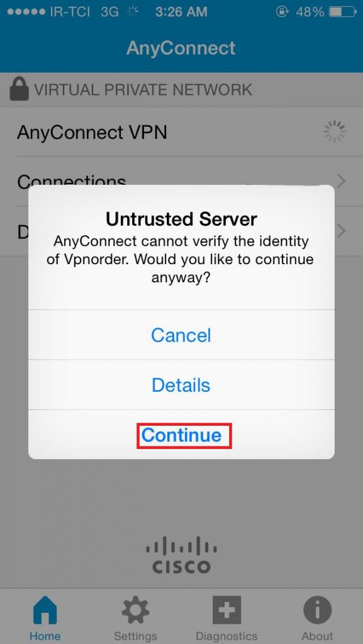Tap the About info icon

click(x=318, y=610)
